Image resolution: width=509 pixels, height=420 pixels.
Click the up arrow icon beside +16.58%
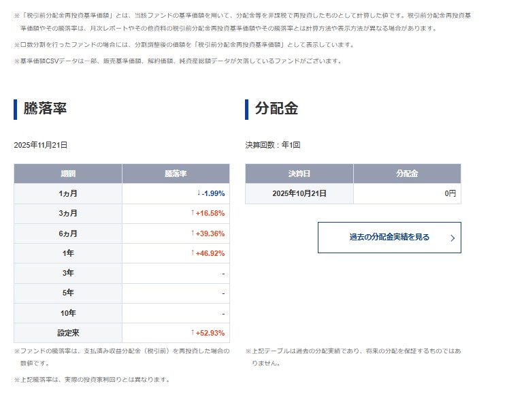pyautogui.click(x=193, y=213)
